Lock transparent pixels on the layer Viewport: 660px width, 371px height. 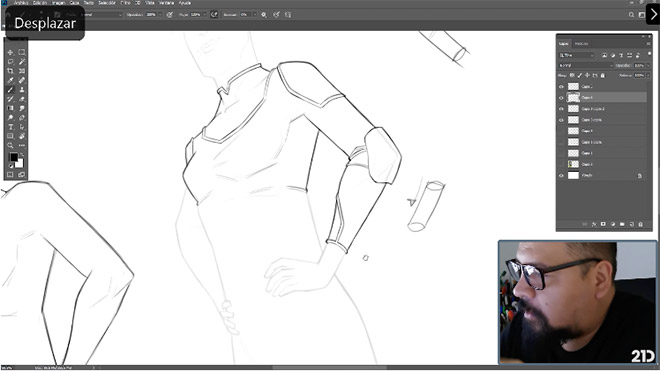click(572, 75)
